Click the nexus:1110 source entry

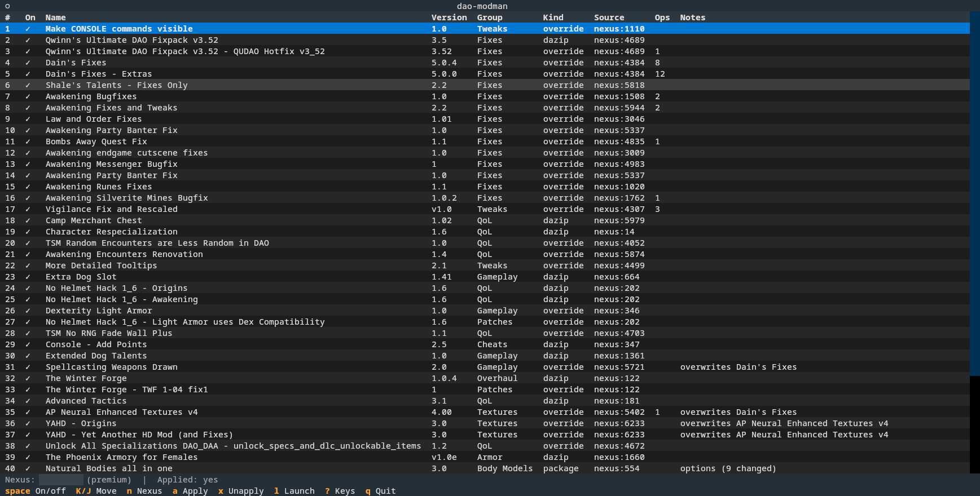[x=619, y=29]
